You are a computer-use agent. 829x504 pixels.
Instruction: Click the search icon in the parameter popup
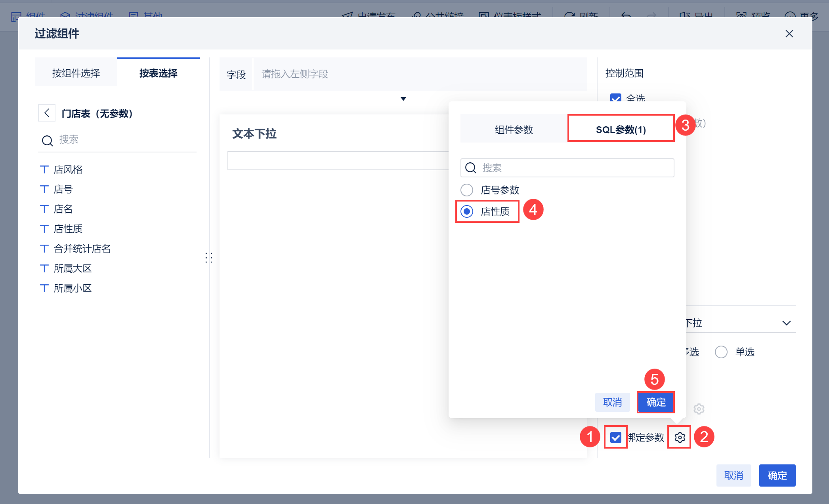471,168
